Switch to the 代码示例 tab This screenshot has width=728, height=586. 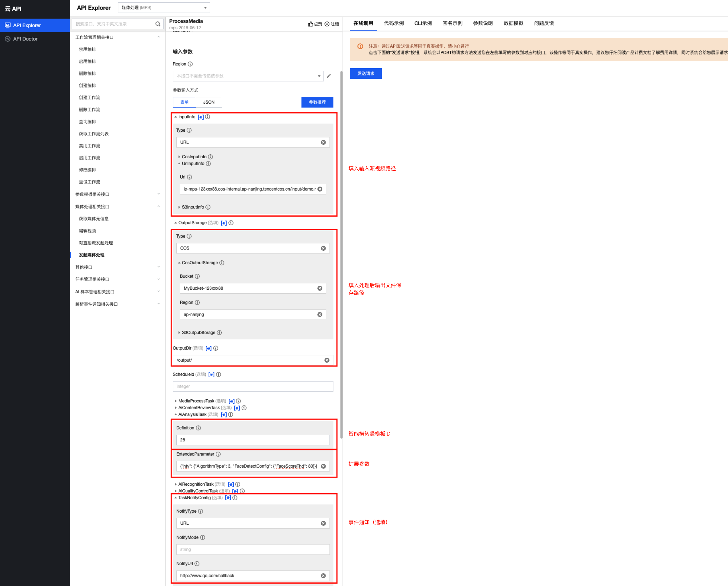[393, 23]
